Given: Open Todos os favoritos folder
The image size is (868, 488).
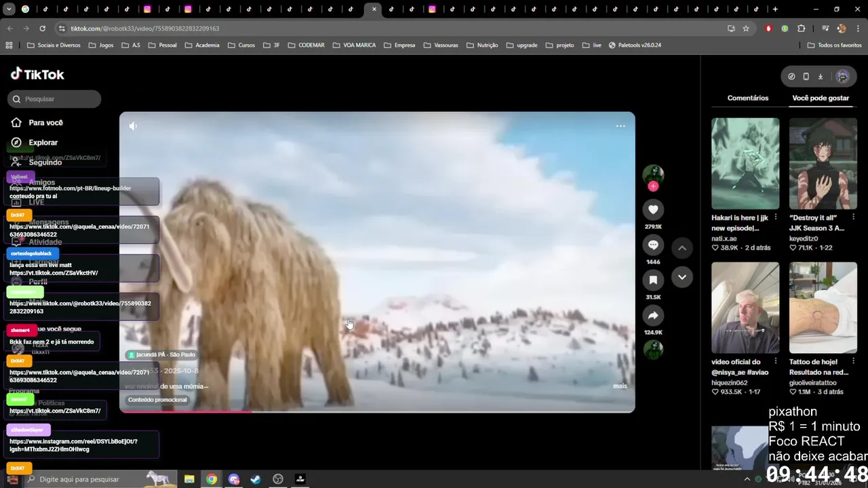Looking at the screenshot, I should coord(835,45).
